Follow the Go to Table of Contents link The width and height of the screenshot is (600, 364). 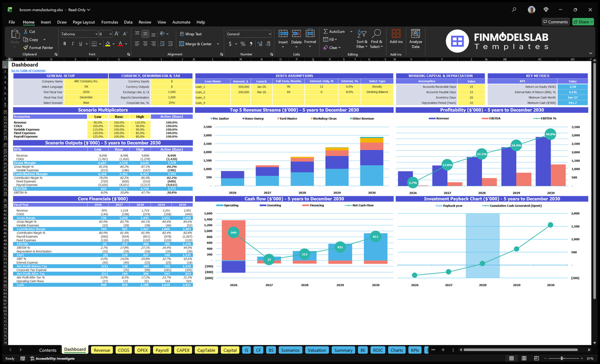pos(28,71)
